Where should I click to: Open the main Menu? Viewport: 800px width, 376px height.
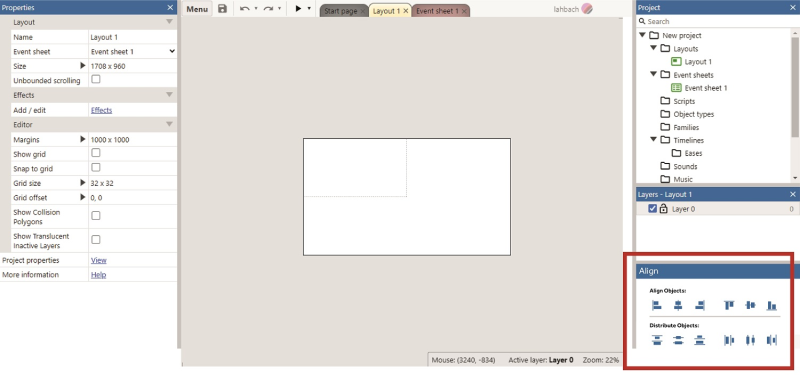tap(197, 9)
